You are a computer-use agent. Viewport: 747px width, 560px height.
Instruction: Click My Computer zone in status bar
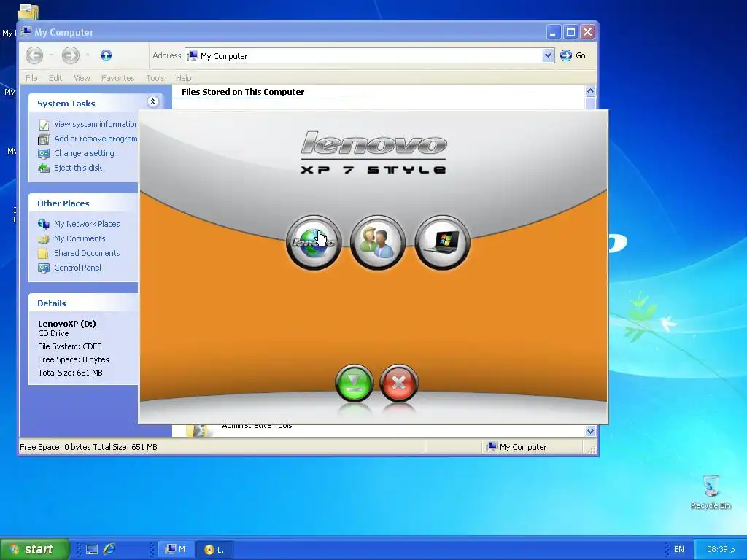click(x=516, y=447)
